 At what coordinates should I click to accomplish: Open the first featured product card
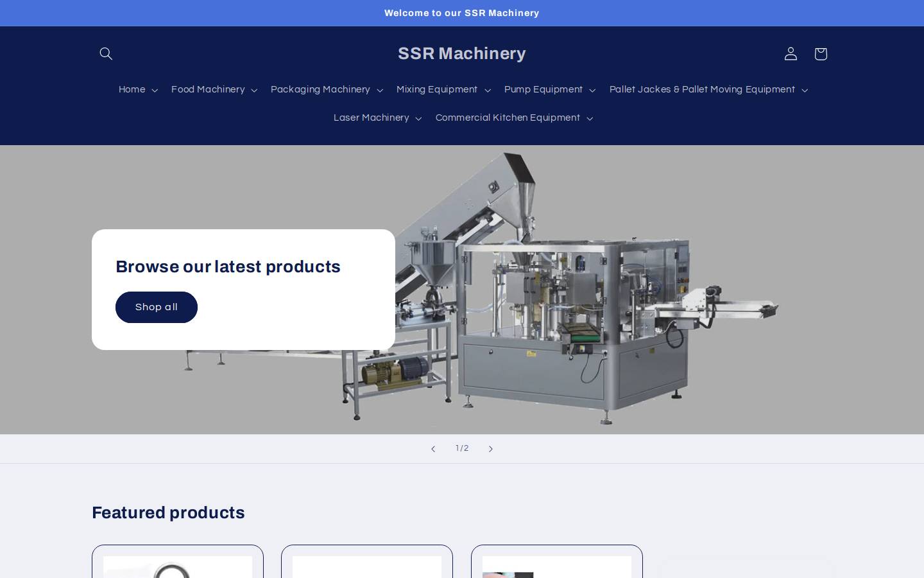click(x=178, y=562)
